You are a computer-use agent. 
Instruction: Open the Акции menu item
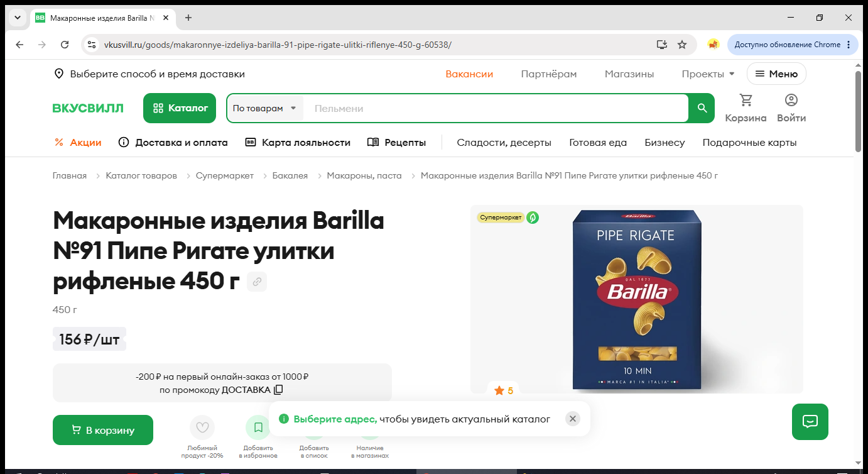[78, 143]
